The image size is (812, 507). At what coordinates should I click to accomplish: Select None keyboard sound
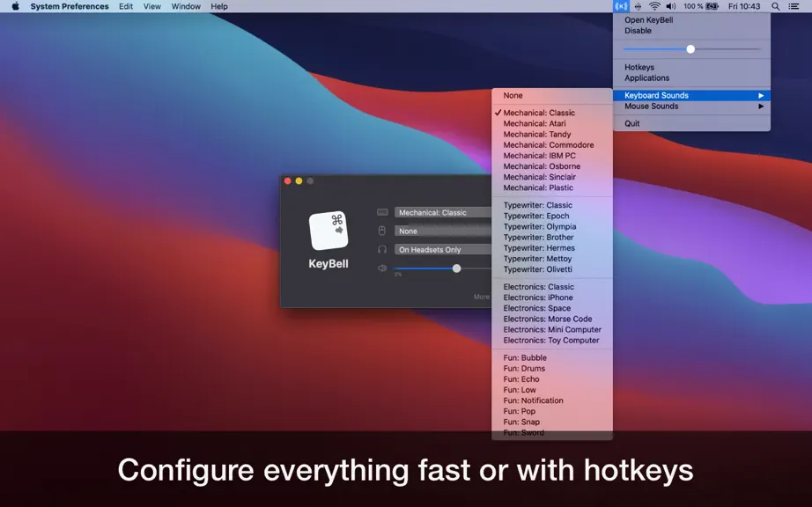tap(552, 95)
